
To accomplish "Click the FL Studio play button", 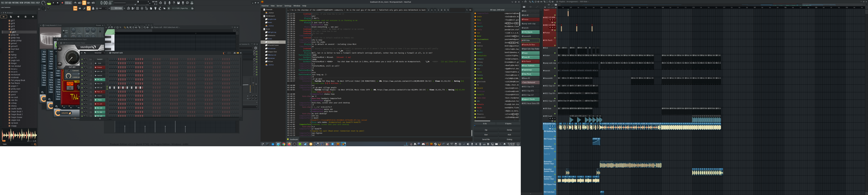I will pyautogui.click(x=53, y=3).
